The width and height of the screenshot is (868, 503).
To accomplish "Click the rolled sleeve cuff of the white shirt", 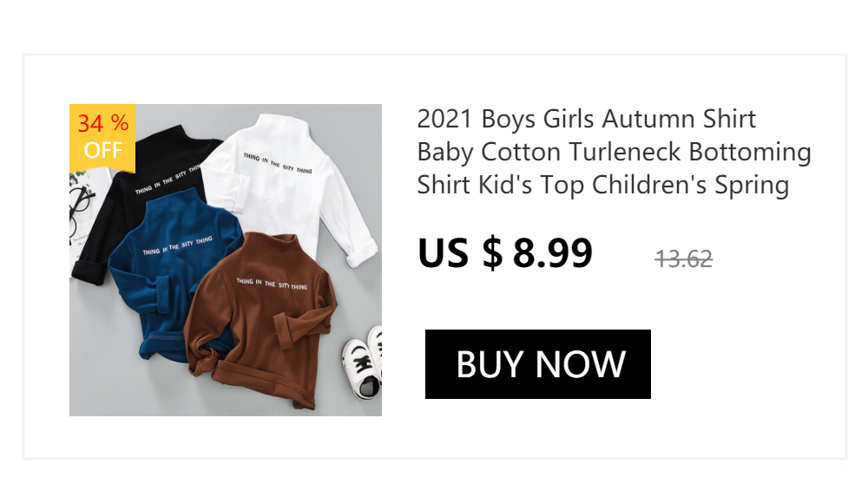I will click(363, 253).
